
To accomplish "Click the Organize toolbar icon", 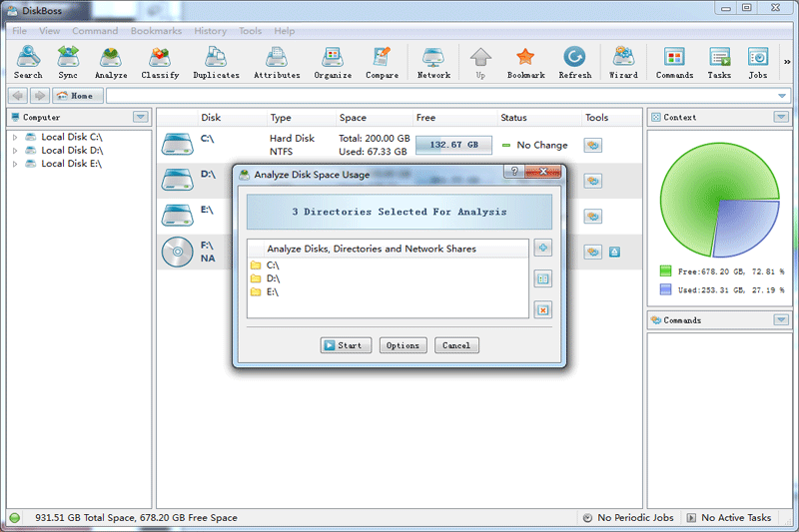I will (333, 62).
